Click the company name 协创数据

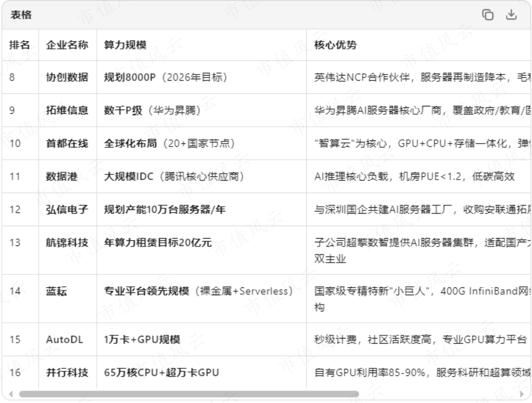click(x=67, y=77)
